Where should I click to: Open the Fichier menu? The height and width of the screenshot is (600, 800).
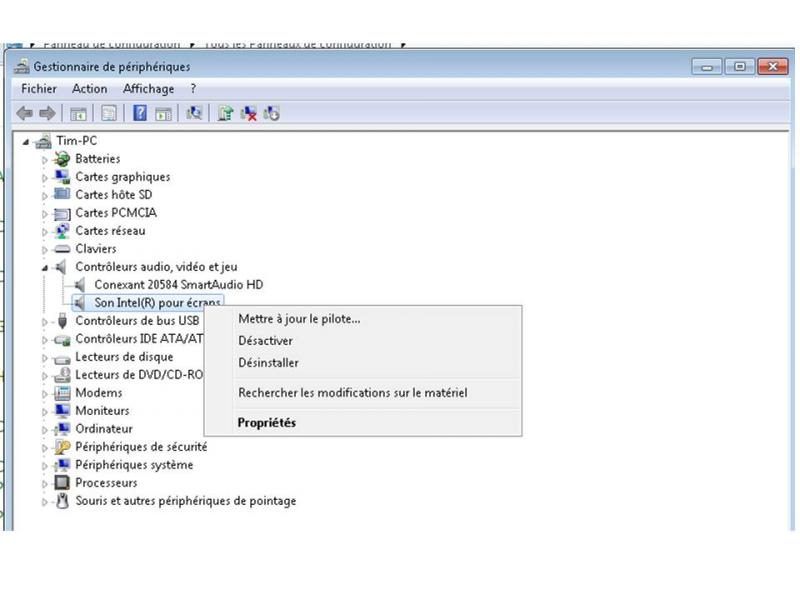pos(39,89)
